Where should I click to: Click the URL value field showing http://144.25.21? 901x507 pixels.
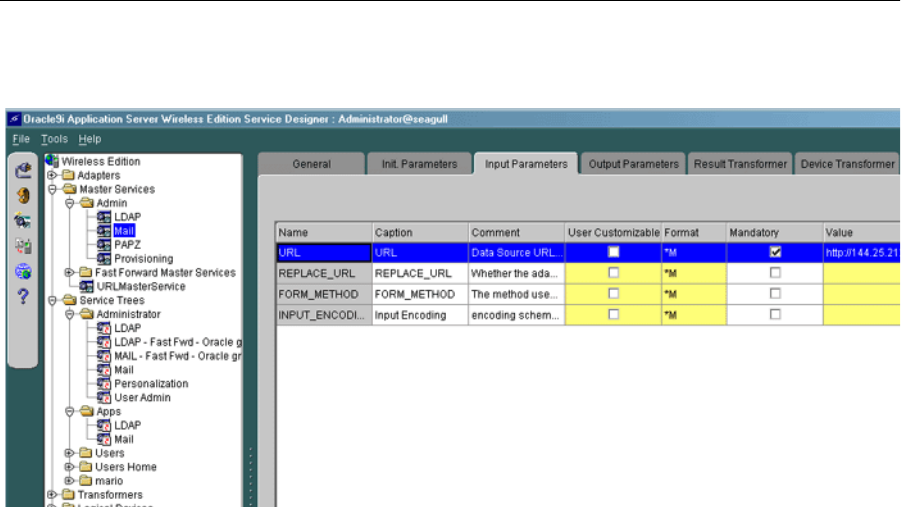tap(861, 252)
